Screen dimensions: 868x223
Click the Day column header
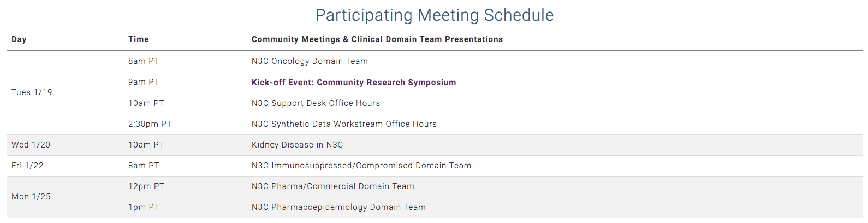19,39
